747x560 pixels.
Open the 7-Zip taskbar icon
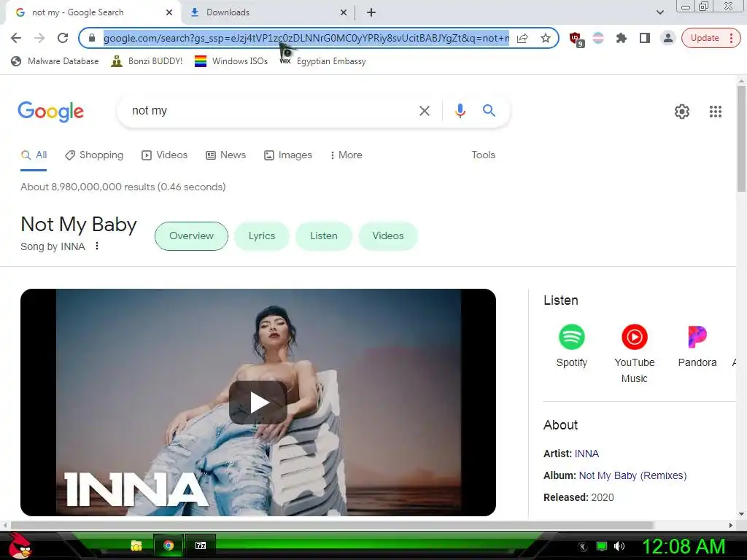pyautogui.click(x=201, y=545)
